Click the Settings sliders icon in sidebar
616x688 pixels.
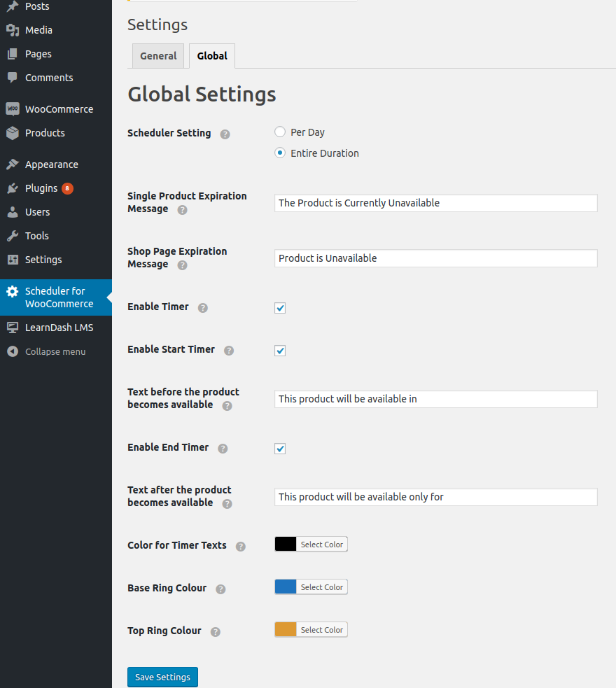click(x=13, y=260)
